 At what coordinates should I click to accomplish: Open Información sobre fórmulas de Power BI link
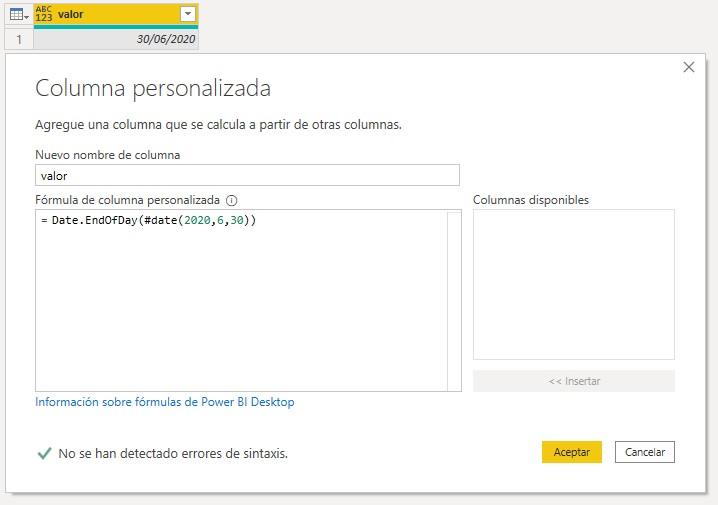[165, 402]
